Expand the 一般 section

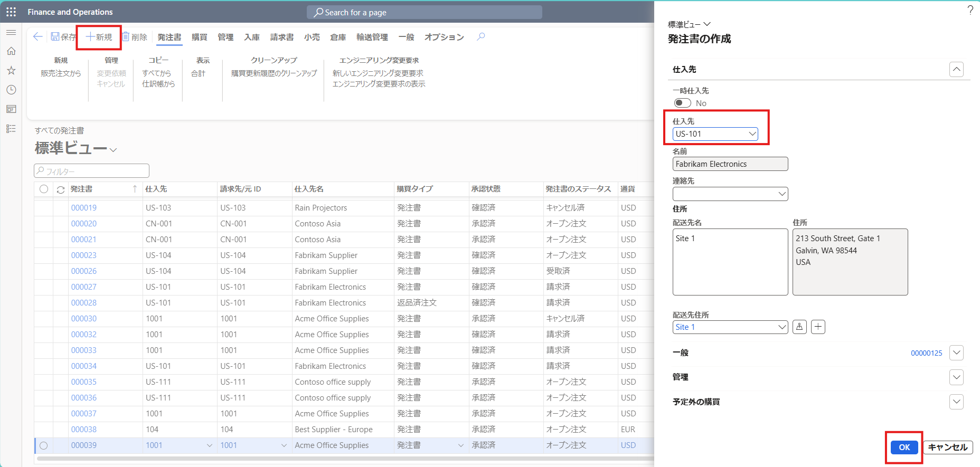pos(956,352)
